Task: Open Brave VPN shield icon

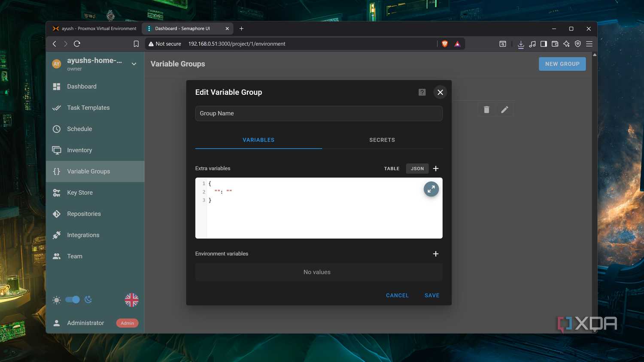Action: pos(578,44)
